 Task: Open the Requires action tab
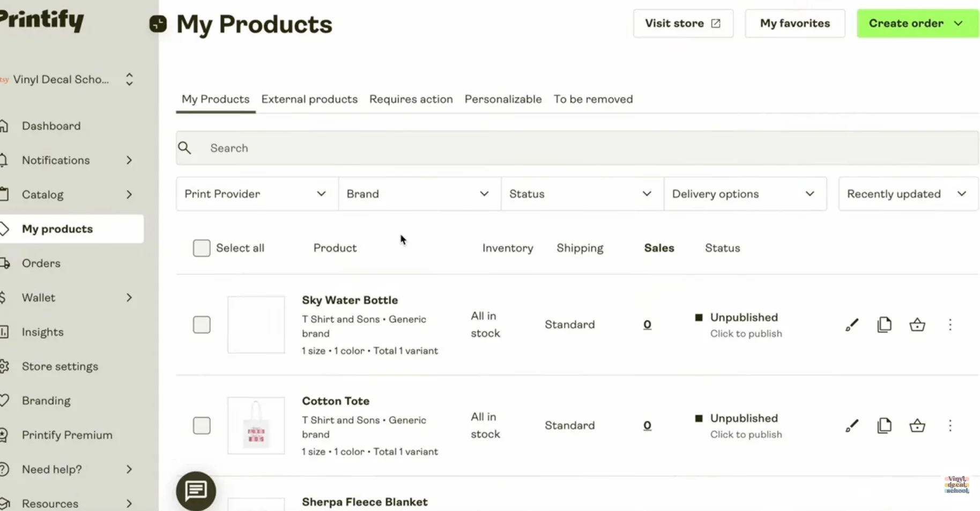[411, 99]
